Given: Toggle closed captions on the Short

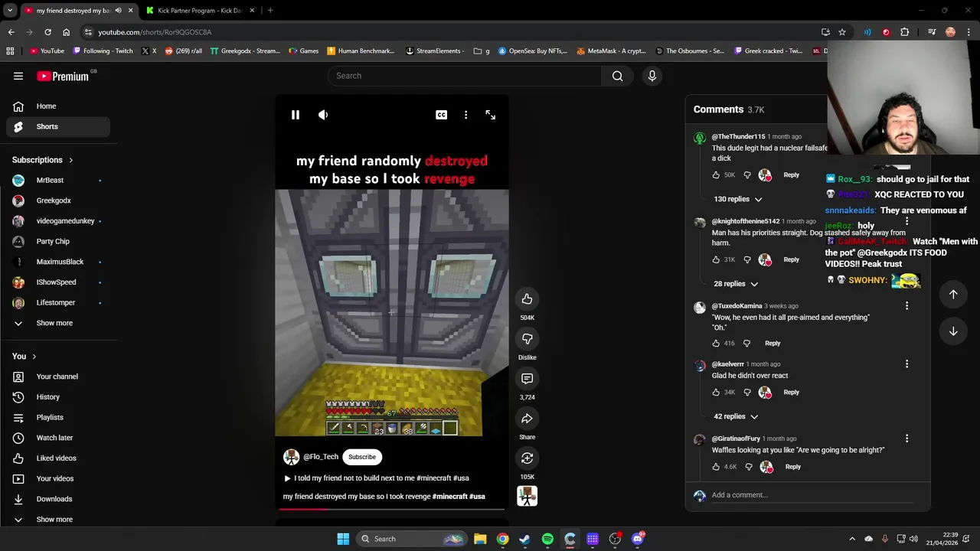Looking at the screenshot, I should 441,115.
